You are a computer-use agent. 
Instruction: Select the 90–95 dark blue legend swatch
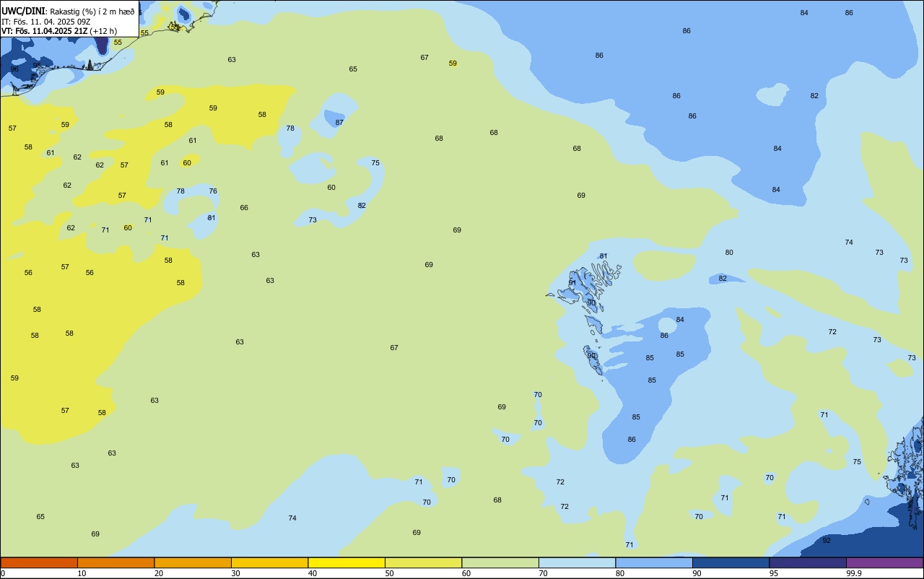pyautogui.click(x=731, y=562)
